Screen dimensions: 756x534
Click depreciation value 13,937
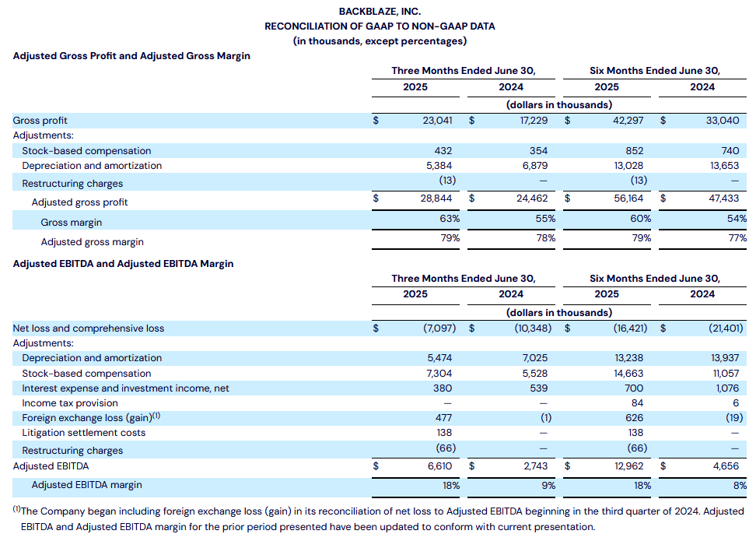(725, 358)
